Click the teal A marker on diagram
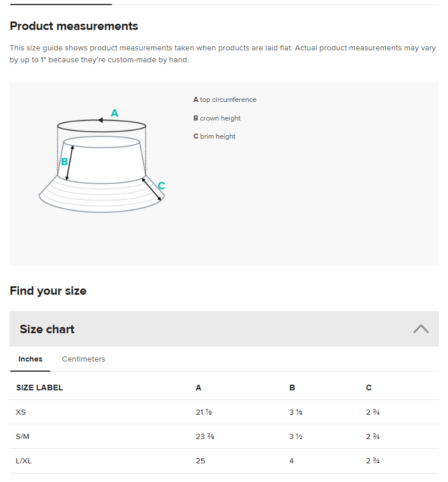 (114, 113)
